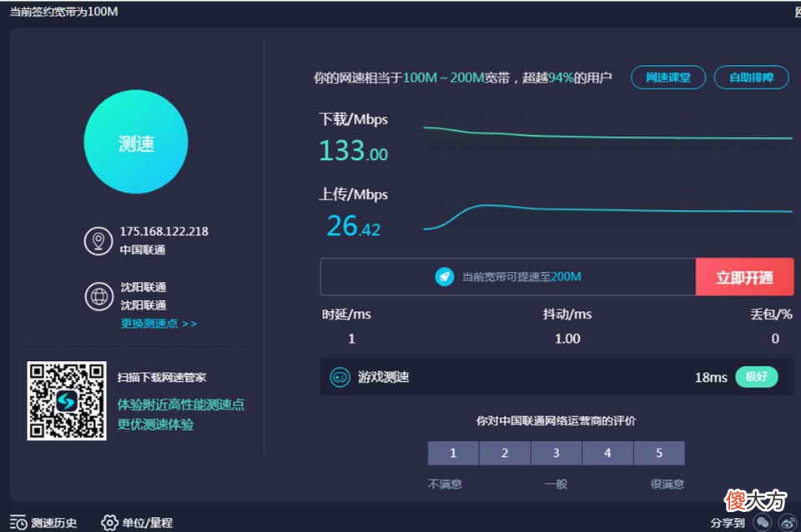
Task: Click the 下载/Mbps label
Action: click(353, 119)
